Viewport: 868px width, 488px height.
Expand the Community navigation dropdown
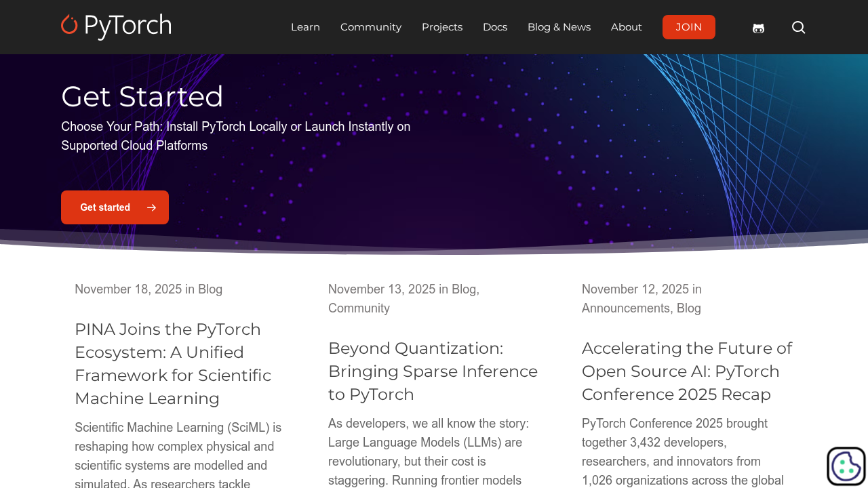(370, 27)
